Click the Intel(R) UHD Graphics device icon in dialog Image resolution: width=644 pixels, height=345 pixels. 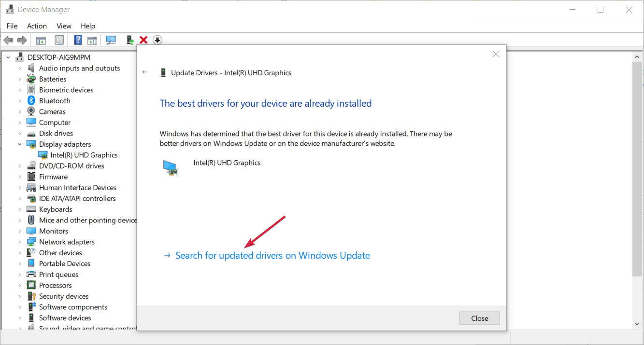[x=172, y=167]
